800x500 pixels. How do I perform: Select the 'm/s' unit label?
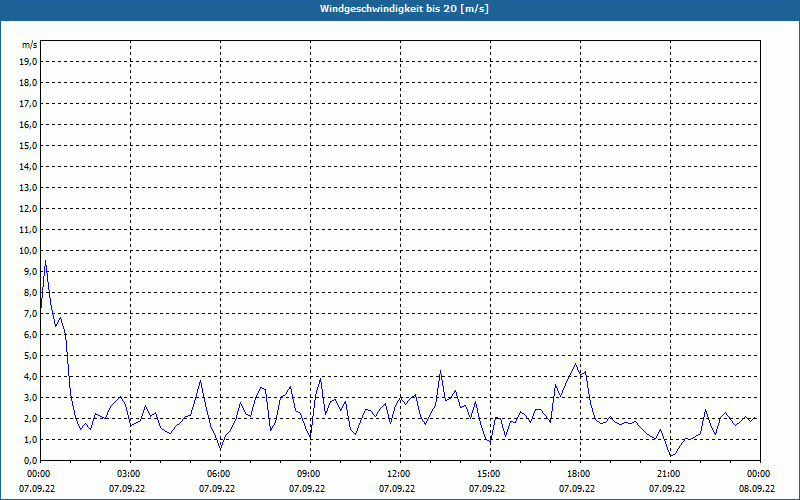pos(30,45)
